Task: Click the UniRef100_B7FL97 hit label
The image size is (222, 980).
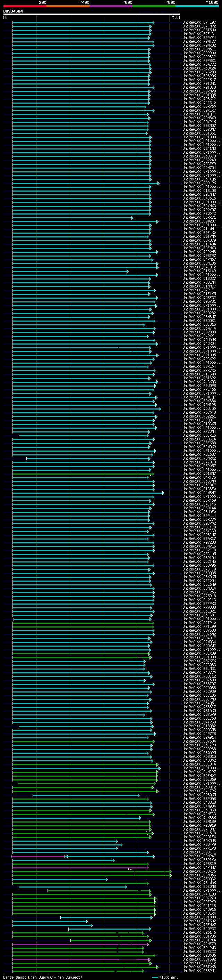Action: 199,23
